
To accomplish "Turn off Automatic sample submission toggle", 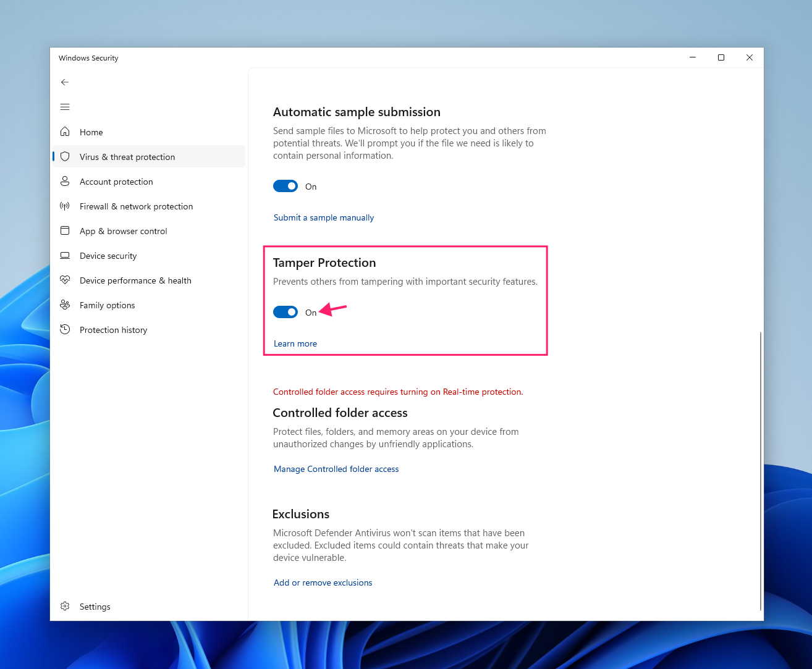I will (285, 186).
